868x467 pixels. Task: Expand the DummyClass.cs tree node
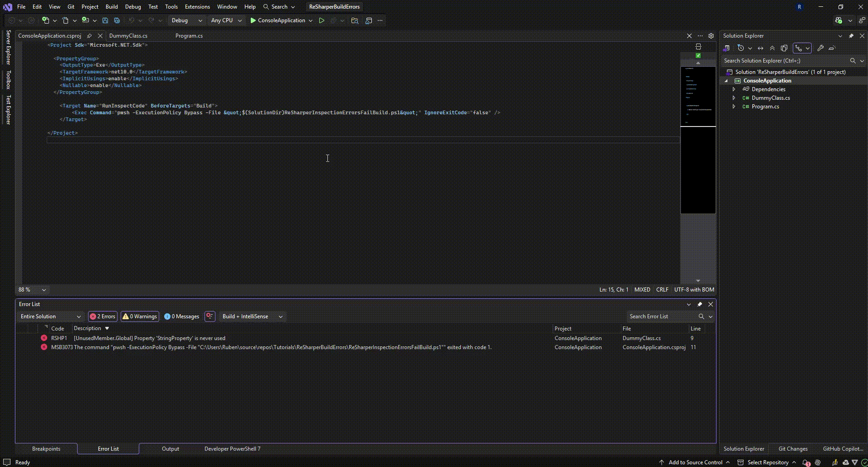point(734,98)
